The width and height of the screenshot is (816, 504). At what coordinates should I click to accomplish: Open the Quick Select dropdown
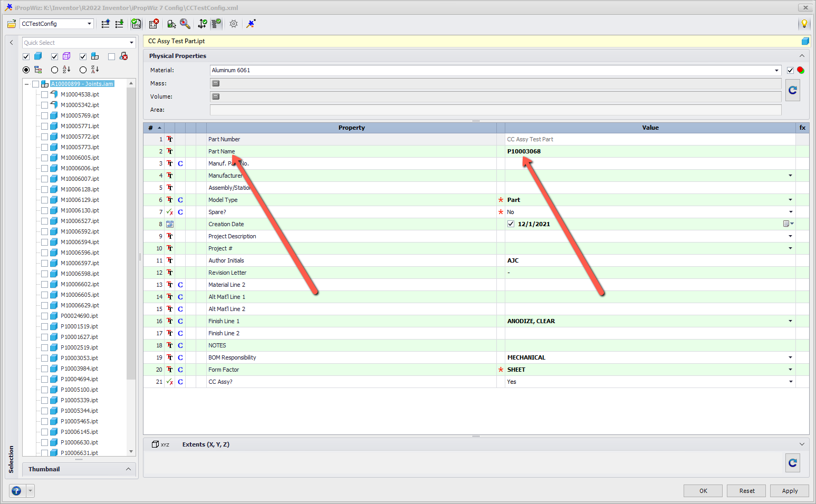131,42
